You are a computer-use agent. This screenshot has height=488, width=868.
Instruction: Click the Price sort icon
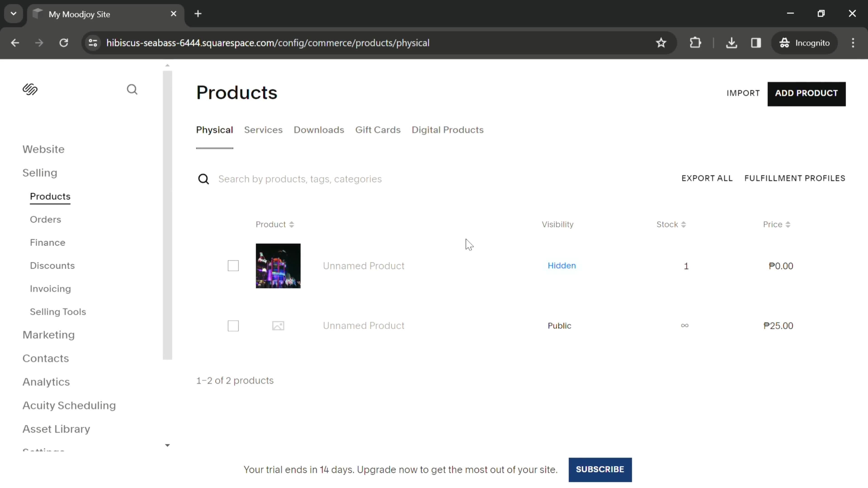[789, 224]
